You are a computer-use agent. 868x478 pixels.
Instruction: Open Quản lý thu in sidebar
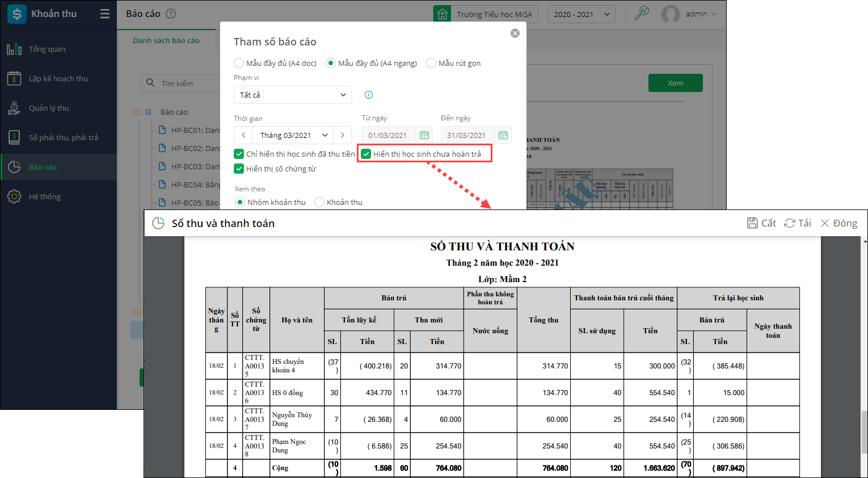pos(49,108)
